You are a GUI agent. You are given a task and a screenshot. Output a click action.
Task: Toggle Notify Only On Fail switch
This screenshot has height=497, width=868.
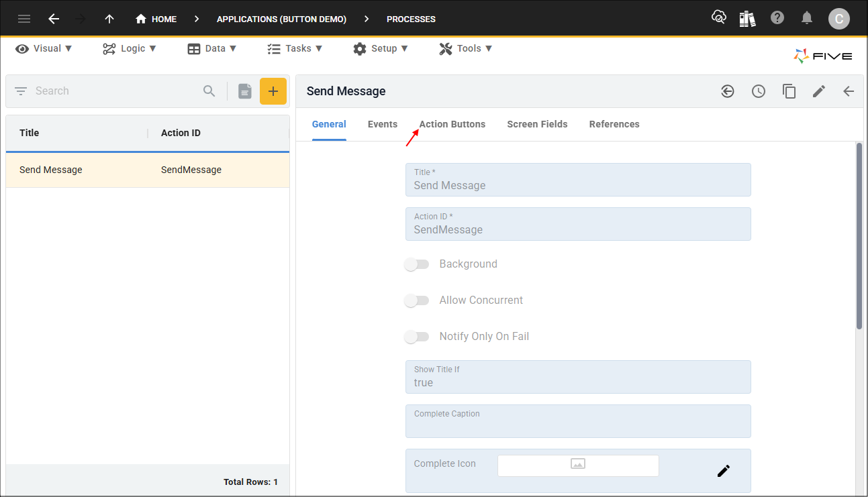point(417,337)
